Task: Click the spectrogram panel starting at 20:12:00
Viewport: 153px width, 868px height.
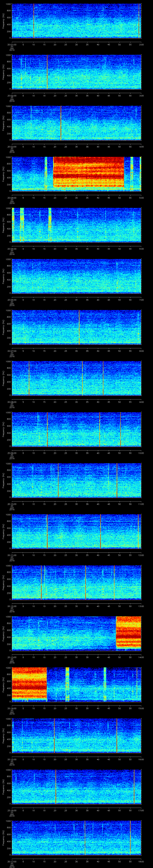Action: [x=76, y=582]
